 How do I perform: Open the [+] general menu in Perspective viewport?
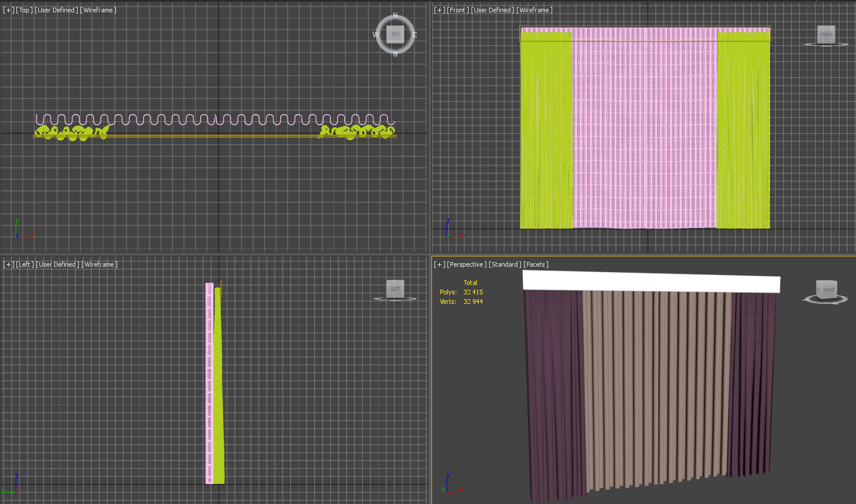[439, 264]
